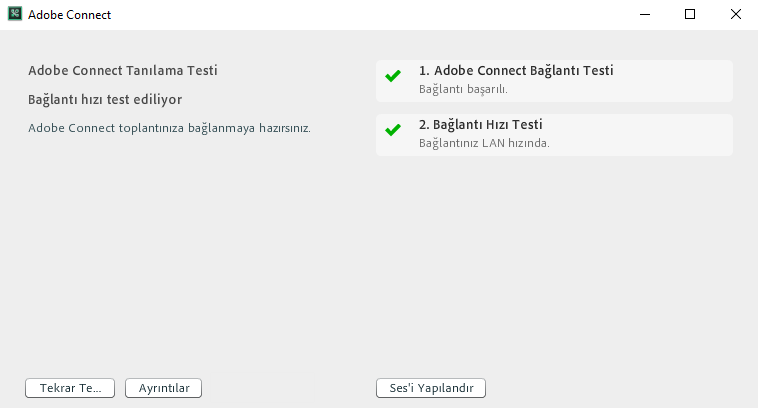Select the '1. Adobe Connect Bağlantı Testi' title
This screenshot has width=758, height=408.
pos(516,71)
